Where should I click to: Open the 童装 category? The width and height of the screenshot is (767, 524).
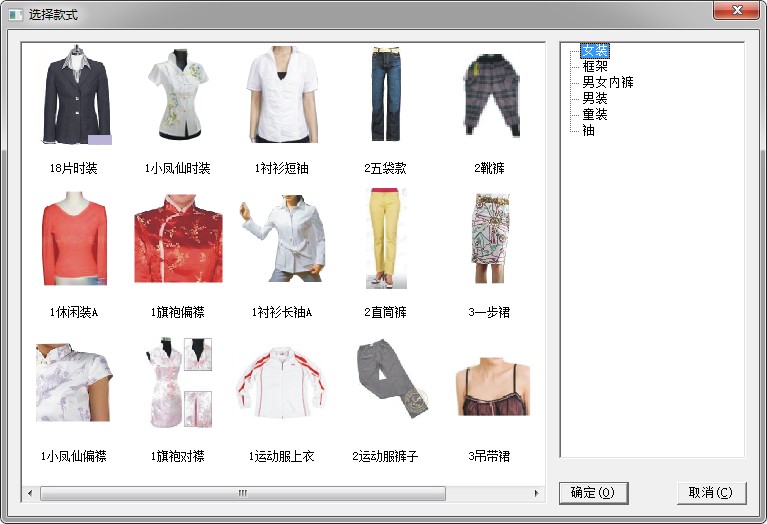click(x=594, y=114)
